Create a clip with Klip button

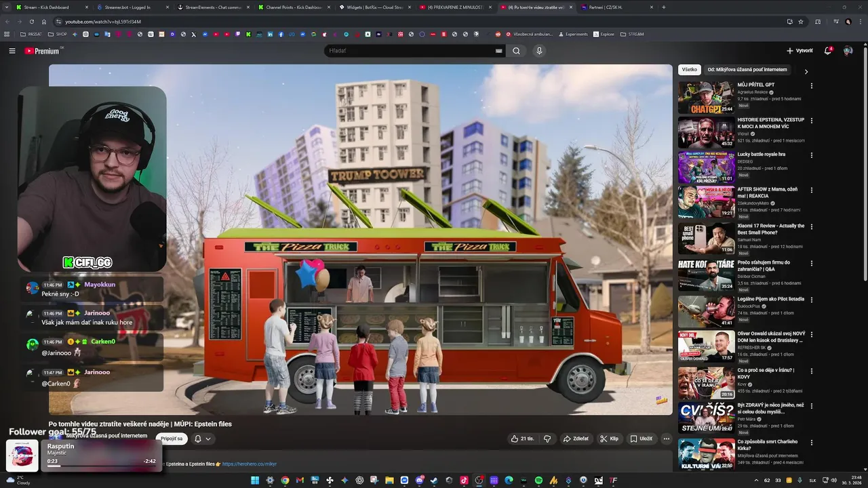click(x=609, y=439)
